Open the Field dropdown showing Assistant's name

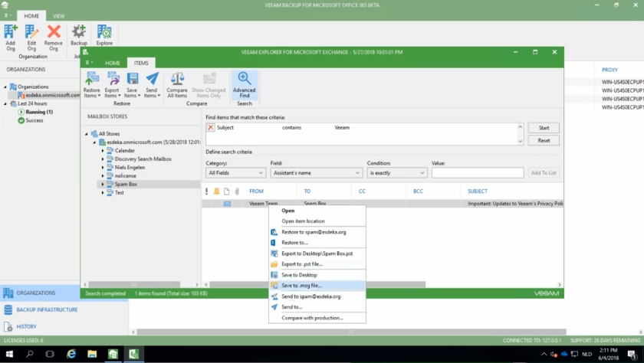[x=316, y=173]
